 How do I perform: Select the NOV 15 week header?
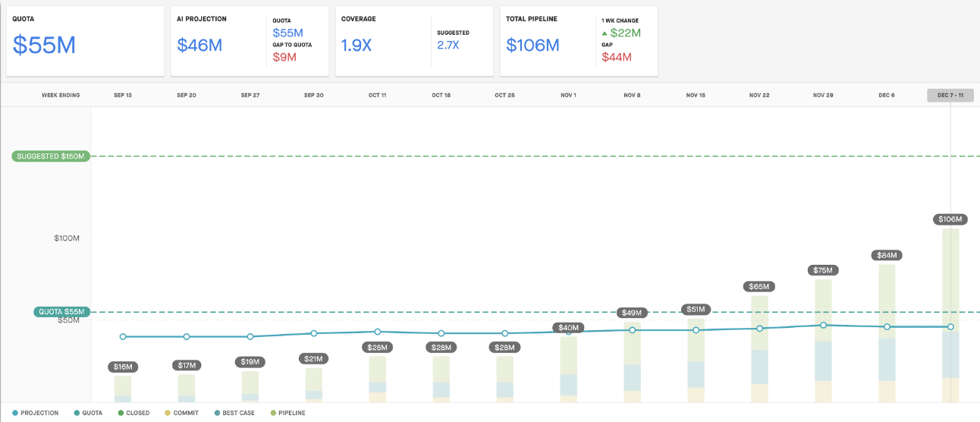tap(696, 96)
